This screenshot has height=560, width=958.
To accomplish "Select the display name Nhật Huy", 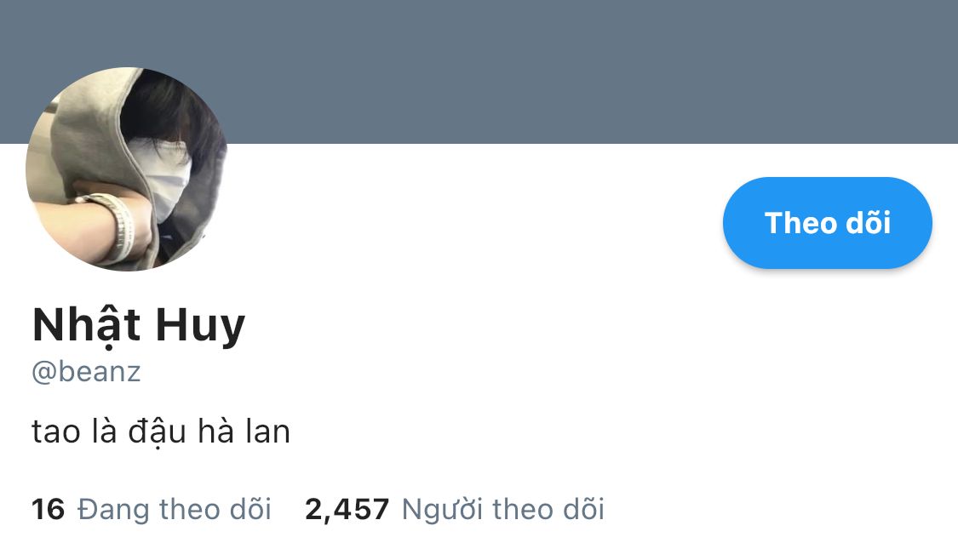I will tap(139, 325).
